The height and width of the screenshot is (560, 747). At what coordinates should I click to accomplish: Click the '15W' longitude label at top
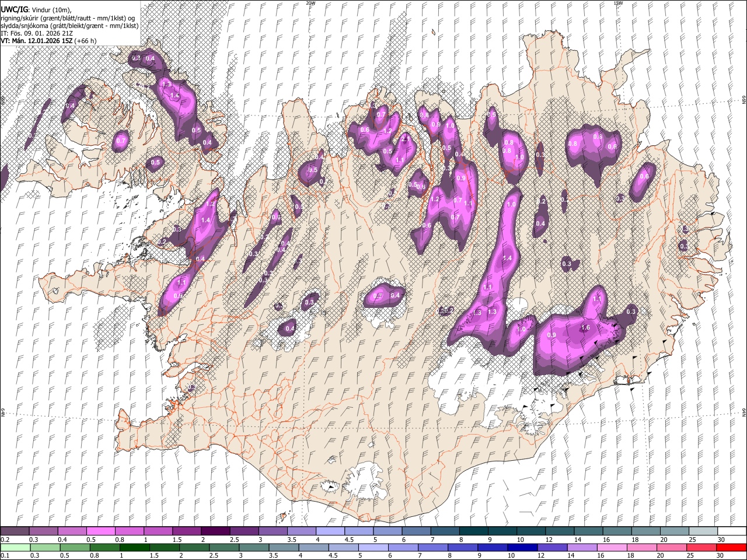point(617,3)
